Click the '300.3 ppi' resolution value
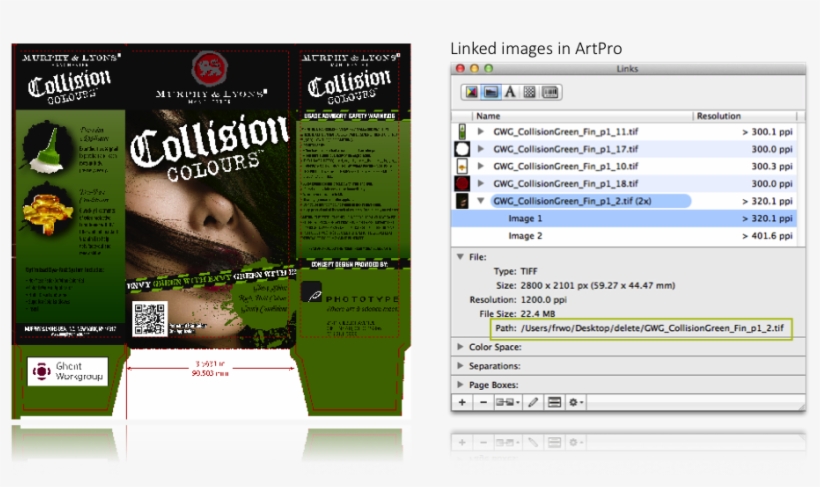This screenshot has height=487, width=820. tap(772, 166)
